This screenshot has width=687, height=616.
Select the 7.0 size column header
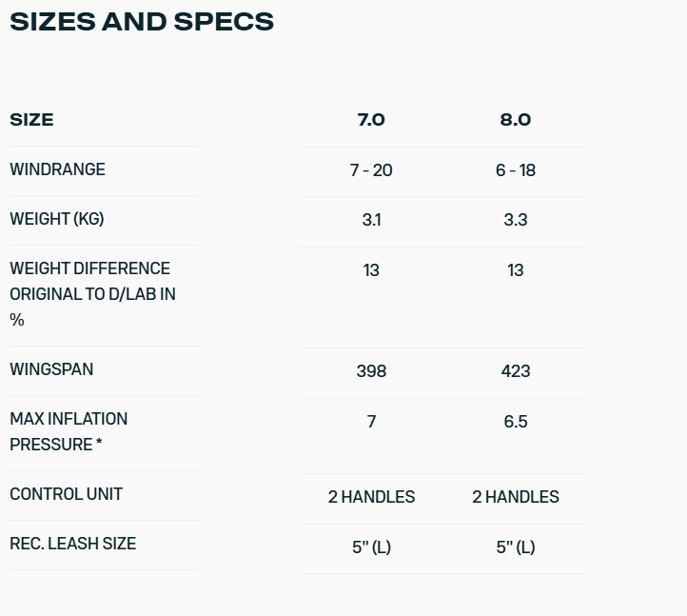[371, 120]
